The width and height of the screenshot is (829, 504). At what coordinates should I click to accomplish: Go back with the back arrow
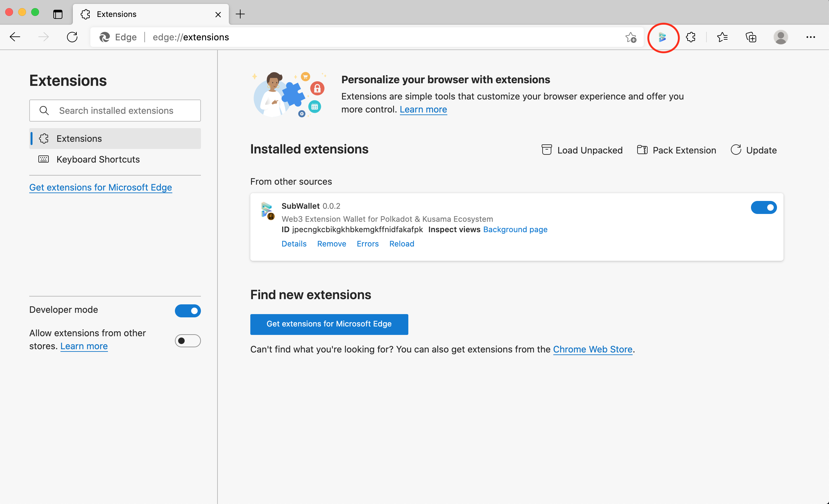click(15, 37)
